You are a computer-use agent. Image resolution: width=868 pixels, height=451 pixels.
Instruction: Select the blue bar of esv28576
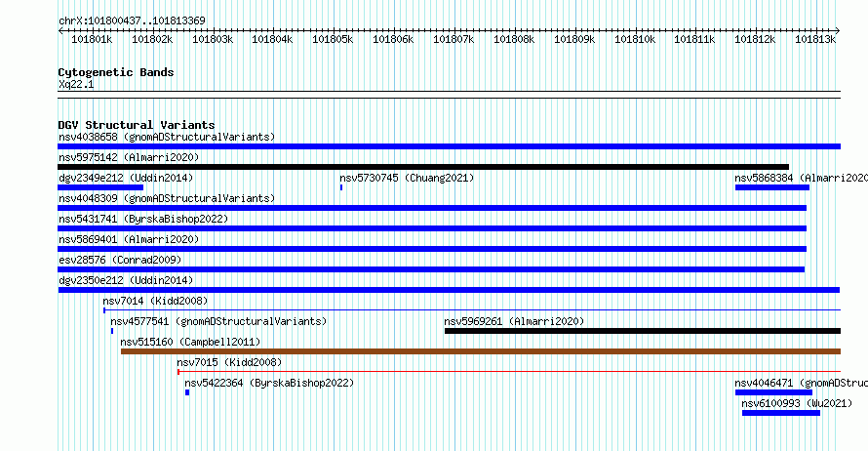(x=431, y=269)
